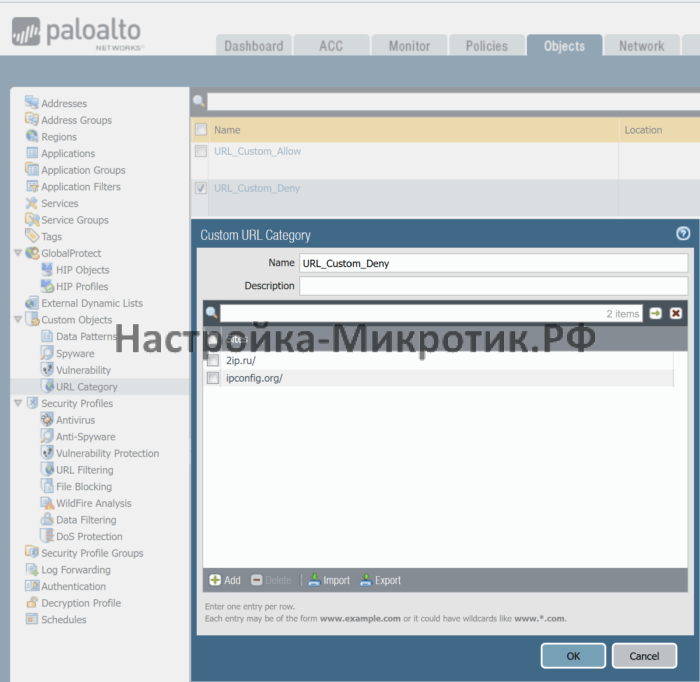Switch to the Policies tab
Image resolution: width=700 pixels, height=682 pixels.
(486, 46)
